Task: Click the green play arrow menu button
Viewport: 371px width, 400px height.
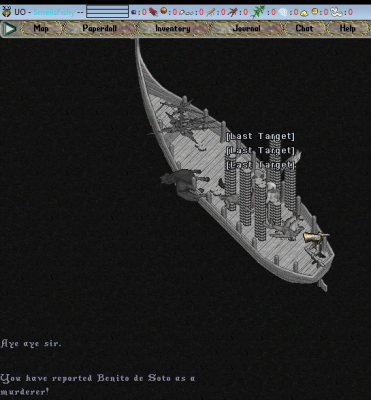Action: (9, 29)
